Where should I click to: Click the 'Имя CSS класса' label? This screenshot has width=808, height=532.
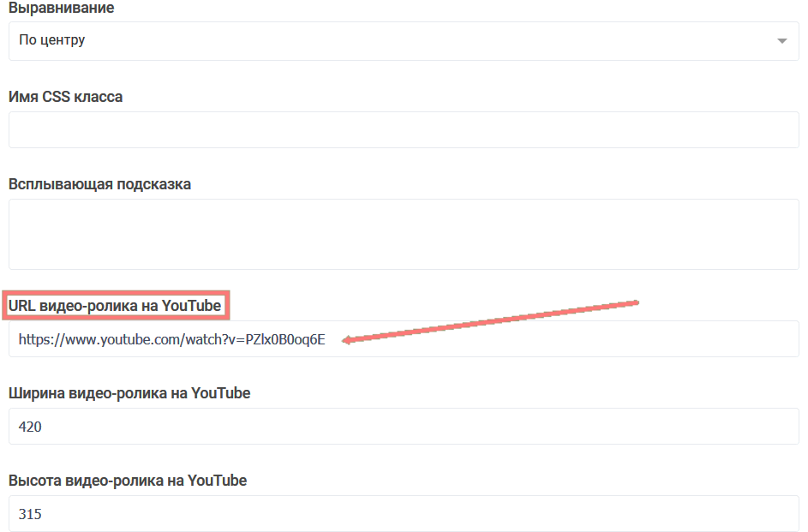(65, 97)
